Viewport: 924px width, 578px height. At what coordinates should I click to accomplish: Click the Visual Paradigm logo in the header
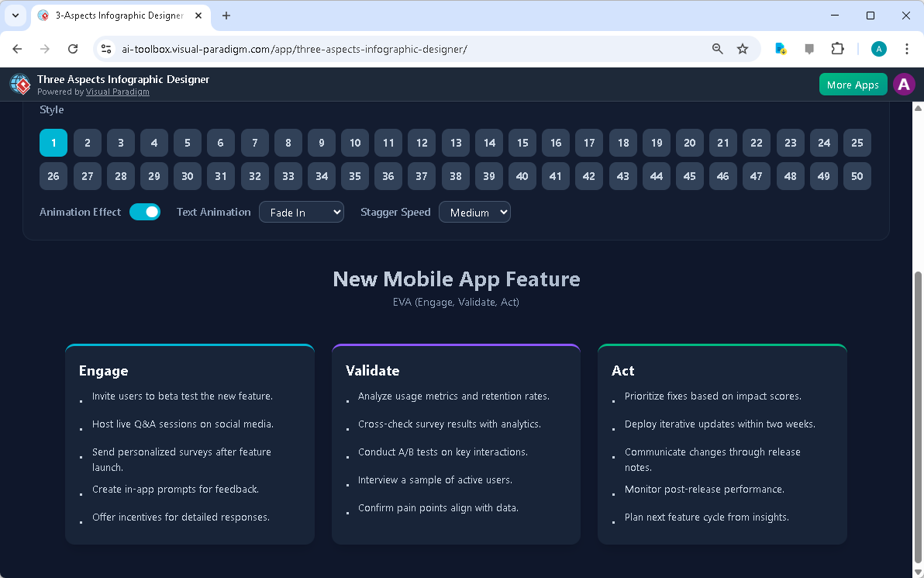coord(19,84)
